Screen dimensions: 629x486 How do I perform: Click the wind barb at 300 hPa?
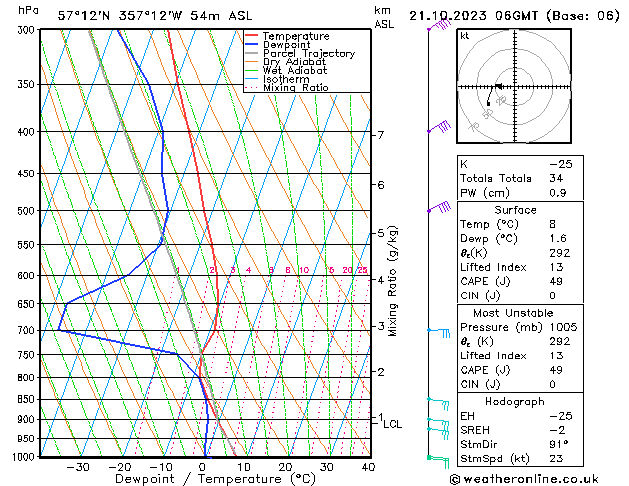pyautogui.click(x=439, y=25)
